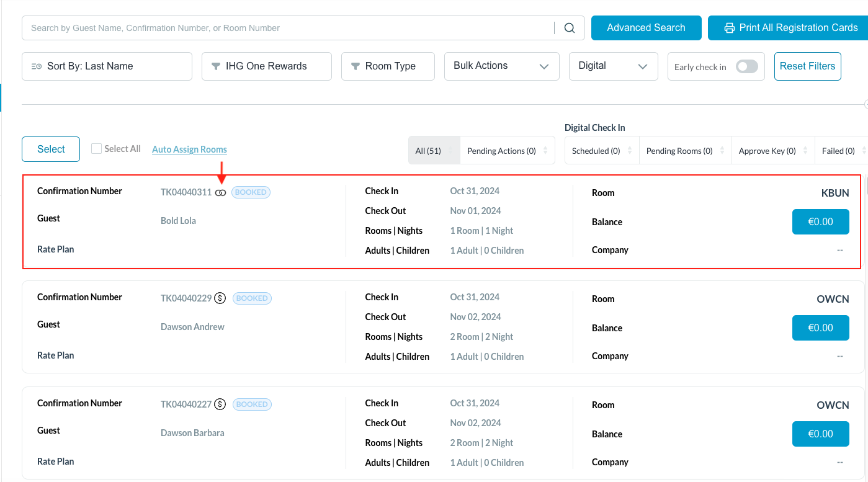Click sort arrows on All (51) tab
Viewport: 868px width, 482px height.
450,151
